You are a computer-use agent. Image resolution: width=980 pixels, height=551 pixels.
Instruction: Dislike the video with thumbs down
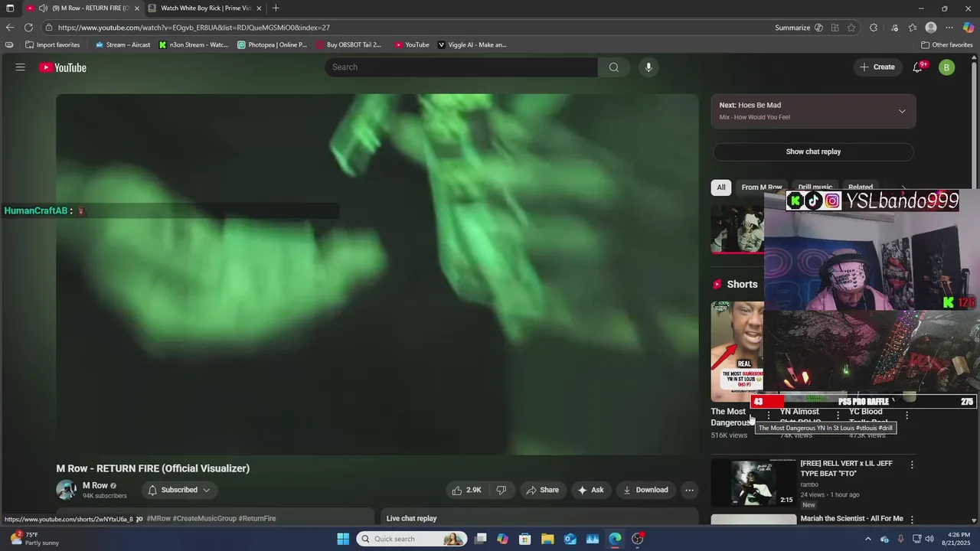click(501, 490)
